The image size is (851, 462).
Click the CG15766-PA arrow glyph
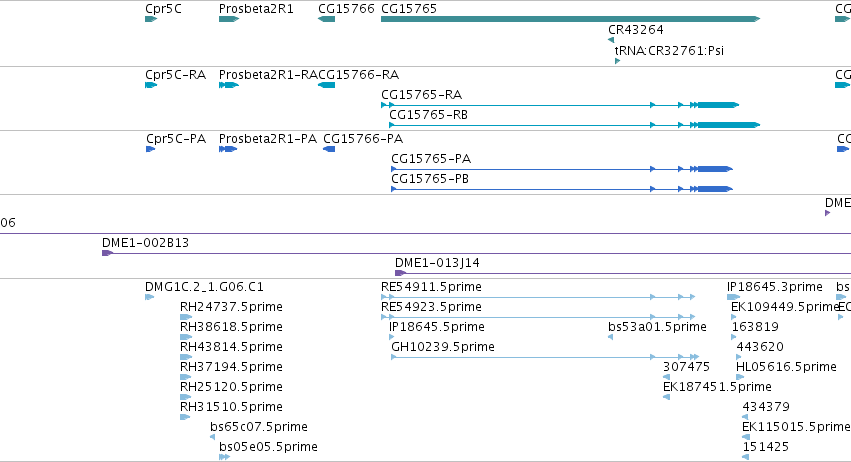tap(329, 149)
